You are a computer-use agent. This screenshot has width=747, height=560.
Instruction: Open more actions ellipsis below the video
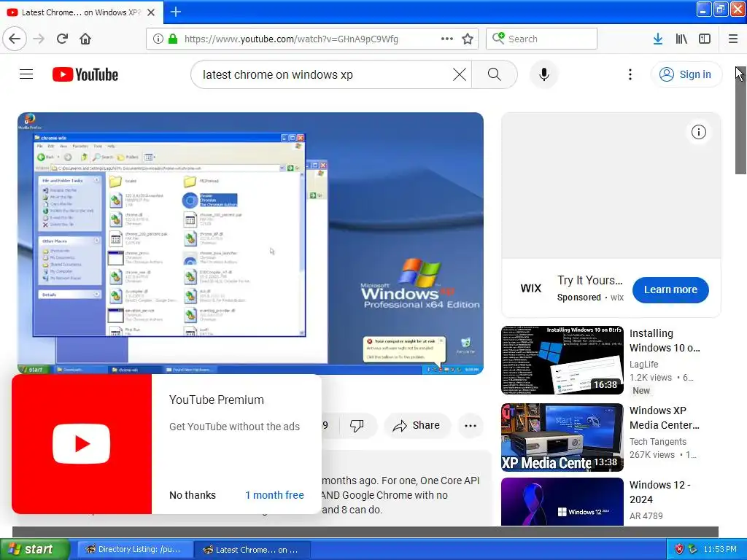471,426
